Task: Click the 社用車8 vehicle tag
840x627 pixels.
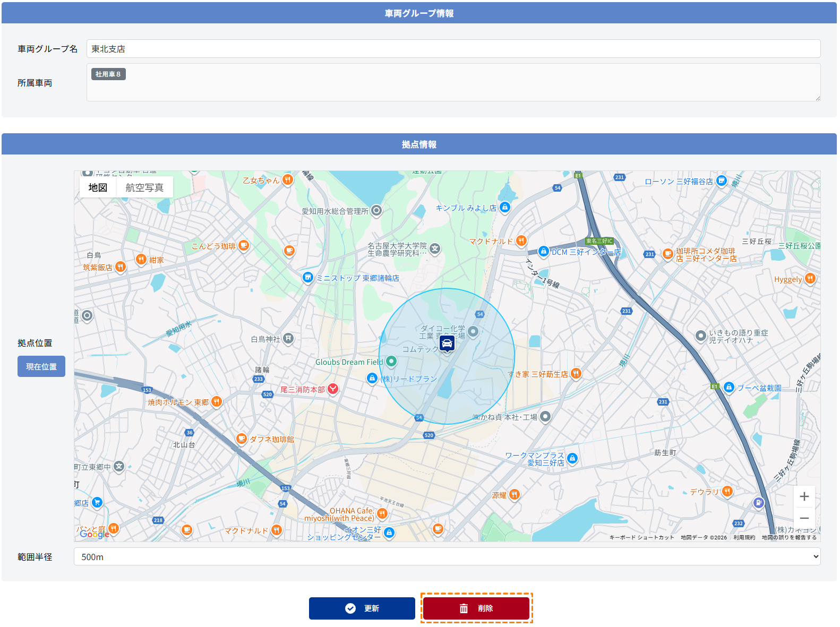Action: tap(108, 74)
